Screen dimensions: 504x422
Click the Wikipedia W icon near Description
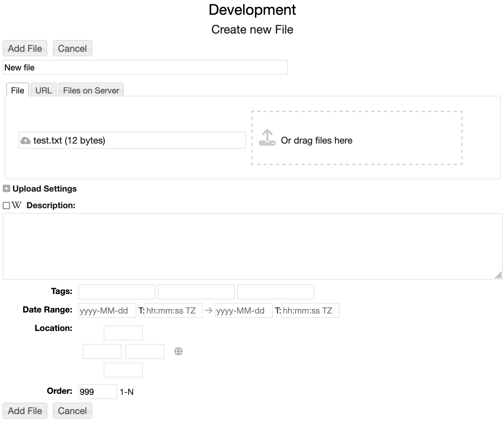(17, 205)
